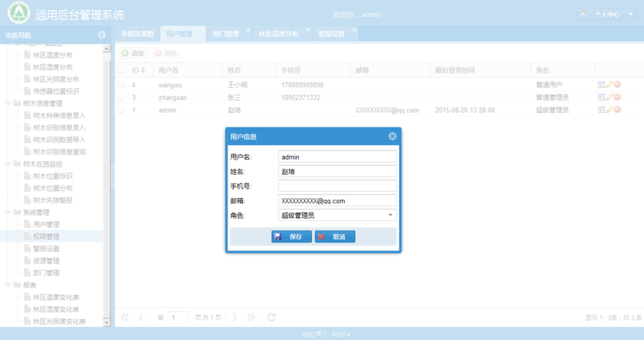Close the 用户管理 tab with its X
This screenshot has width=644, height=340.
tap(202, 29)
